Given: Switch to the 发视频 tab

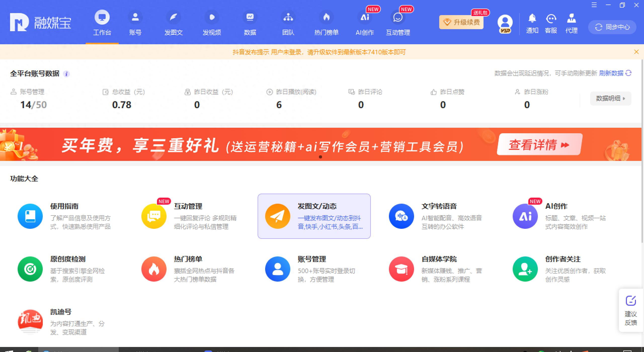Looking at the screenshot, I should [x=212, y=23].
